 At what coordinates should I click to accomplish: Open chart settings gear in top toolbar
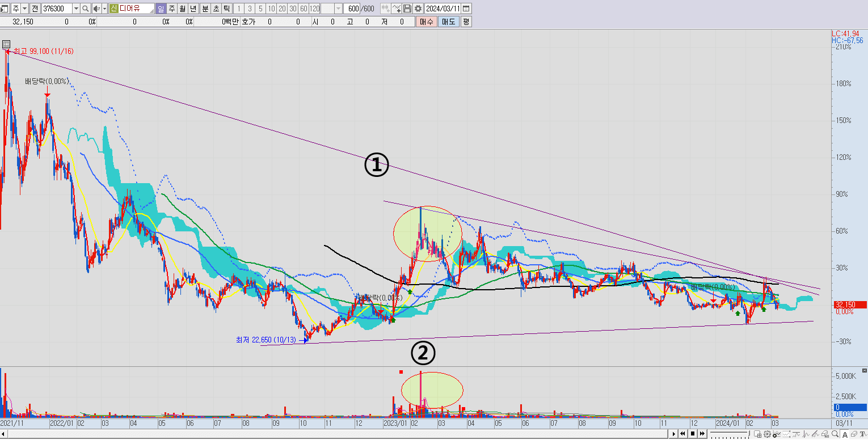point(418,9)
